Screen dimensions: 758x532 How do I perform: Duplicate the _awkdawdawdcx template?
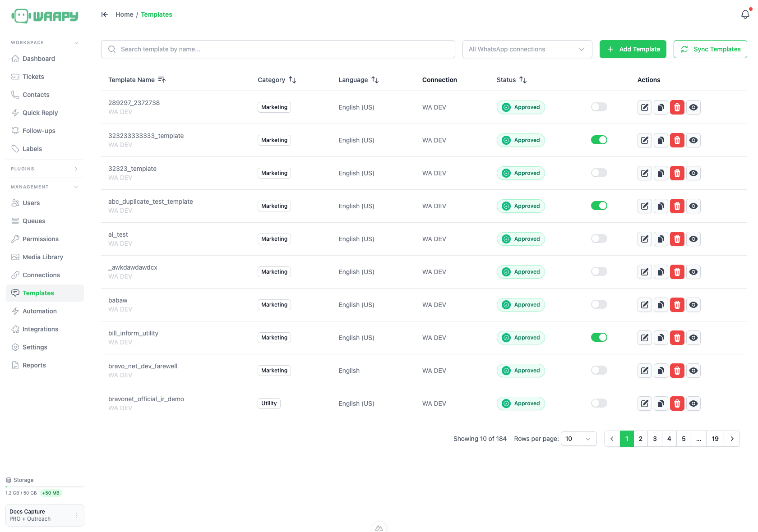tap(661, 272)
